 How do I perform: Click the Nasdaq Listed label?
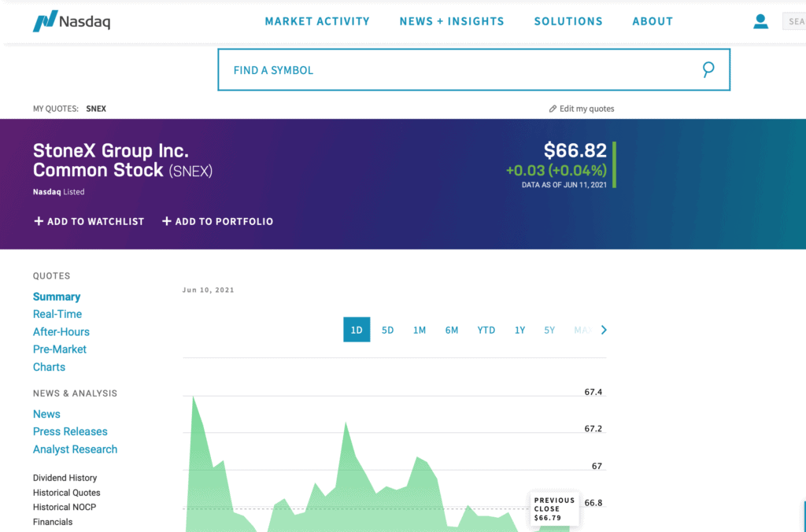pos(58,192)
